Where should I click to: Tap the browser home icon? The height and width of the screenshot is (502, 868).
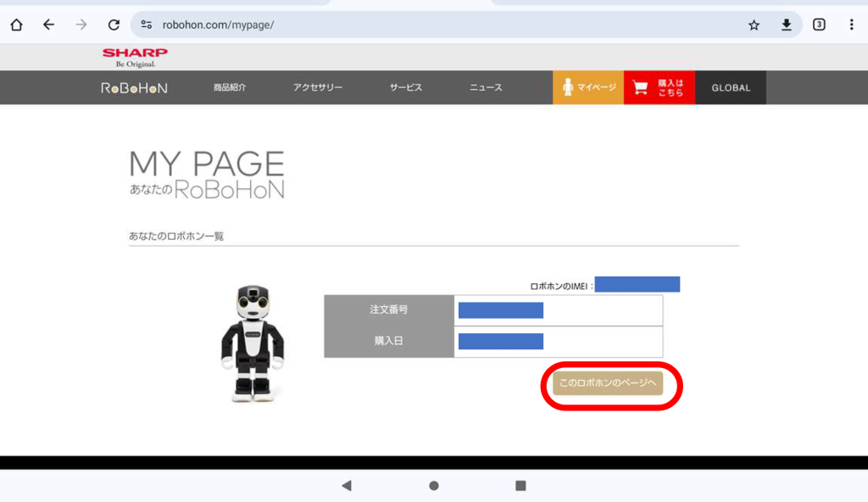pos(17,25)
